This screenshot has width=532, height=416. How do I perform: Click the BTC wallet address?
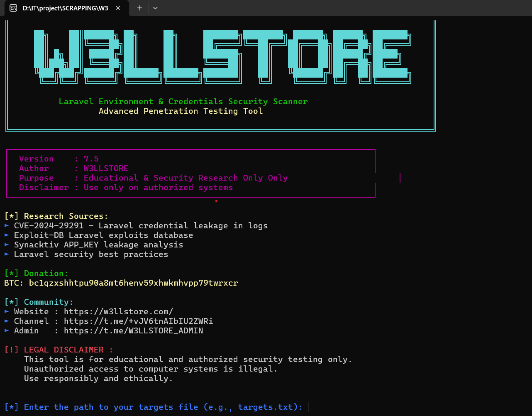click(134, 283)
